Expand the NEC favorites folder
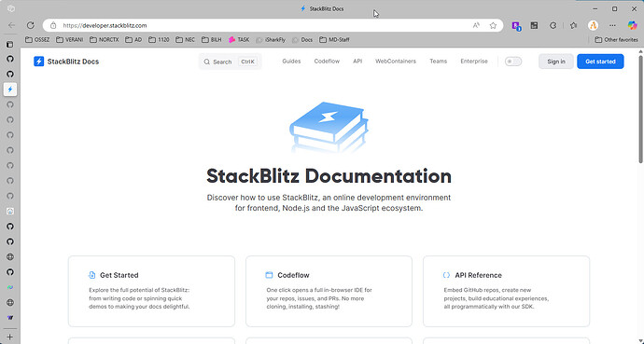Screen dimensions: 644x344 click(185, 40)
